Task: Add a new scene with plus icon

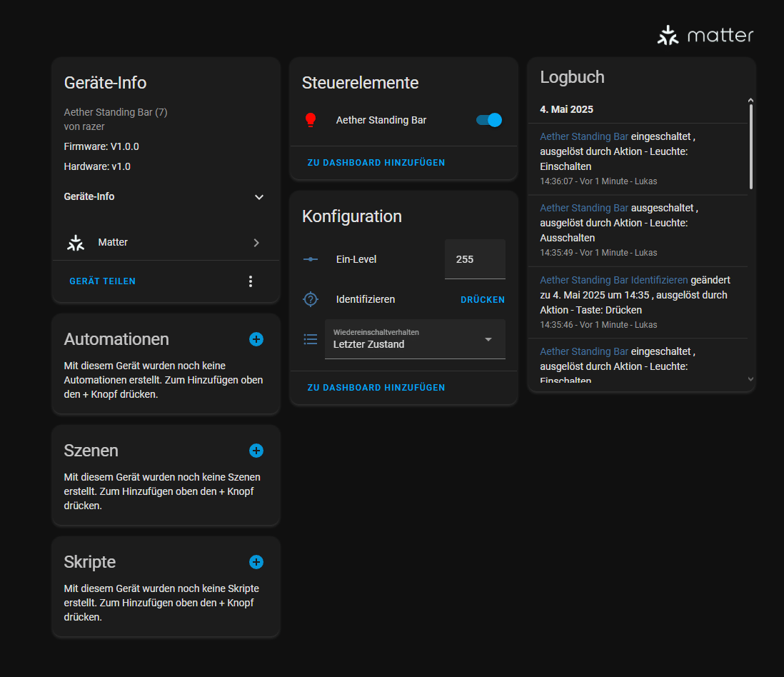Action: 256,451
